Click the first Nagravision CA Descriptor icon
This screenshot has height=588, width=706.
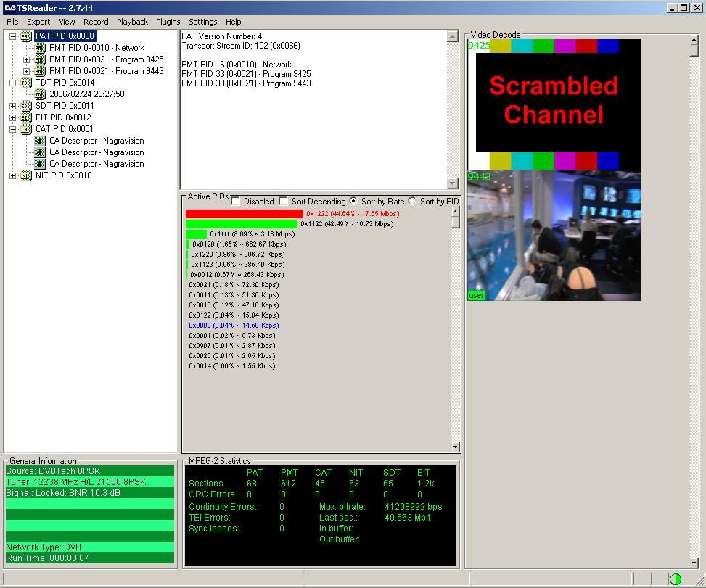[40, 141]
